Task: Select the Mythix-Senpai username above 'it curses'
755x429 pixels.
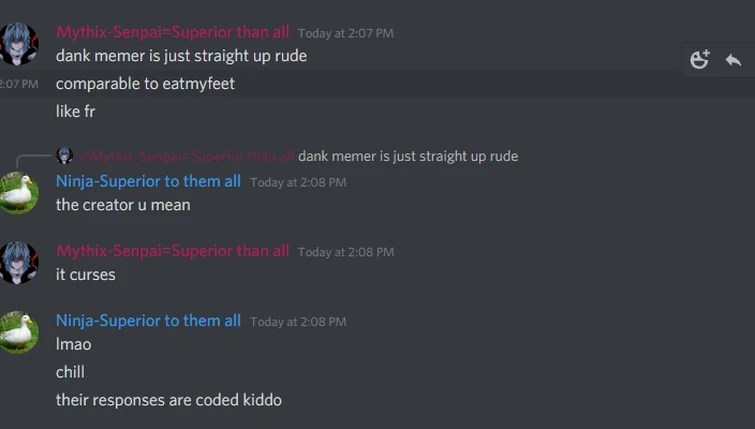Action: pos(172,251)
